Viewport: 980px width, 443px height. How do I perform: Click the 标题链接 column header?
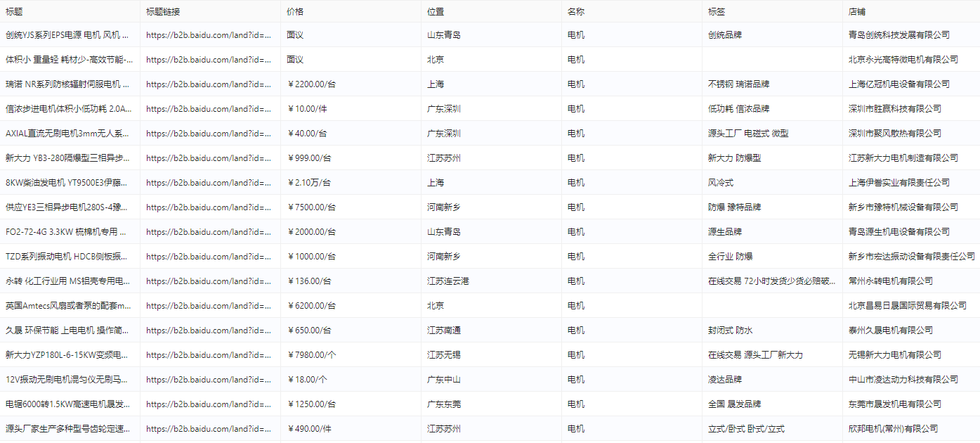tap(163, 12)
